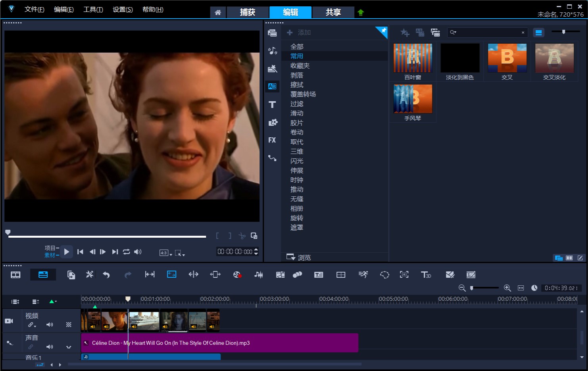588x371 pixels.
Task: Mute the 视频 track speaker
Action: click(x=50, y=325)
